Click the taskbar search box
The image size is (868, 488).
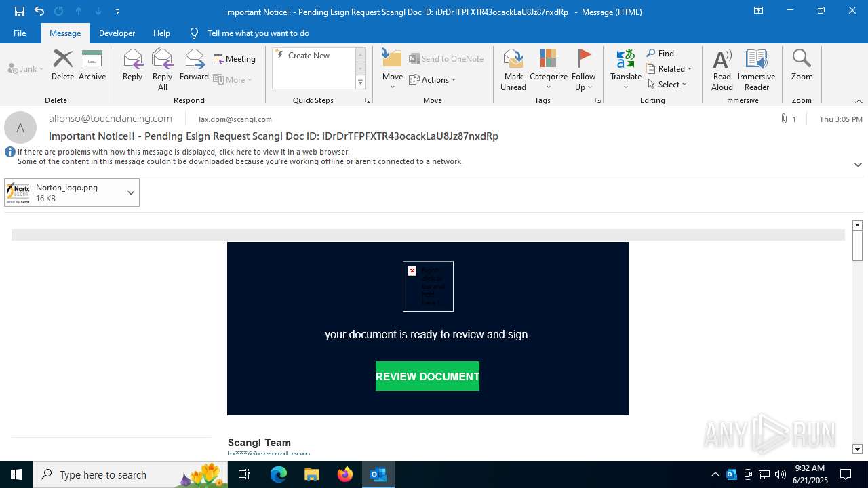click(x=132, y=474)
